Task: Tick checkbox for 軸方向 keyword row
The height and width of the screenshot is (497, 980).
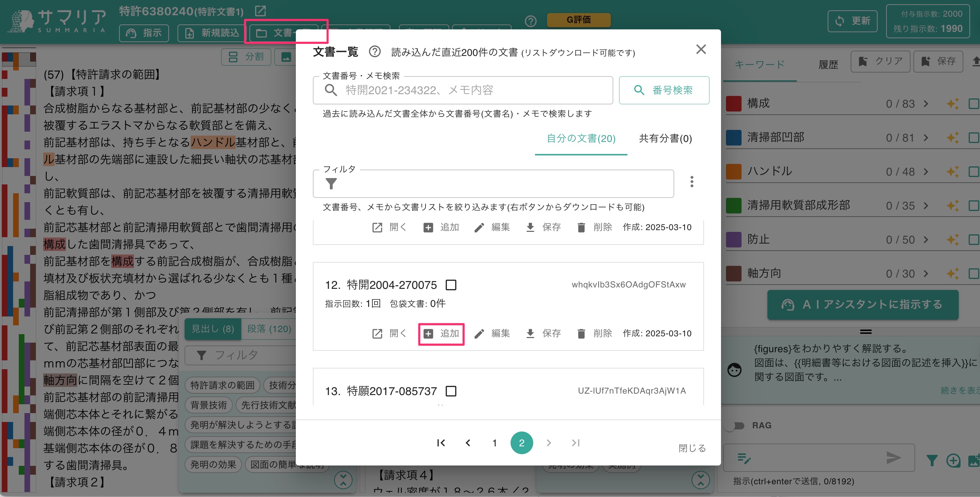Action: [974, 274]
